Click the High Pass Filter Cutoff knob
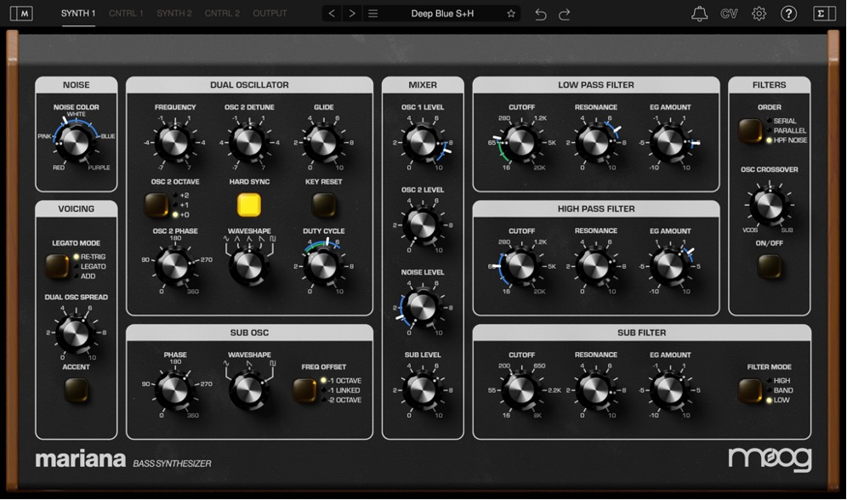 521,266
